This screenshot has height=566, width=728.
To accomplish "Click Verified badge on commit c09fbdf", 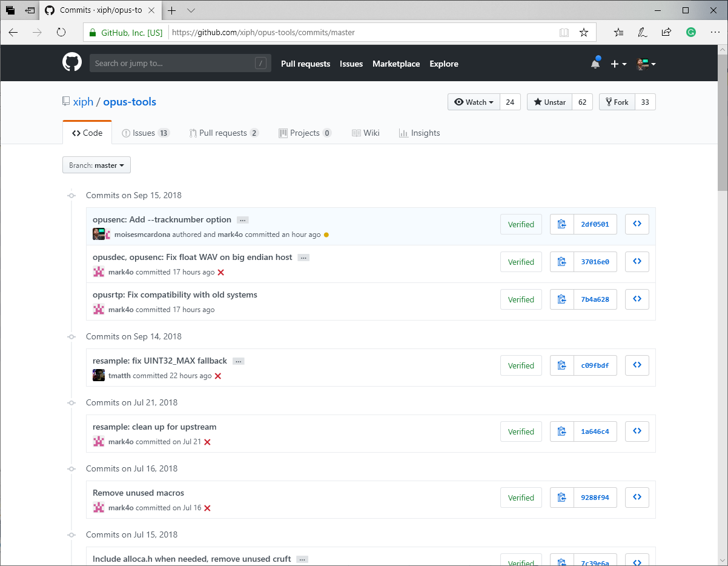I will pos(521,365).
